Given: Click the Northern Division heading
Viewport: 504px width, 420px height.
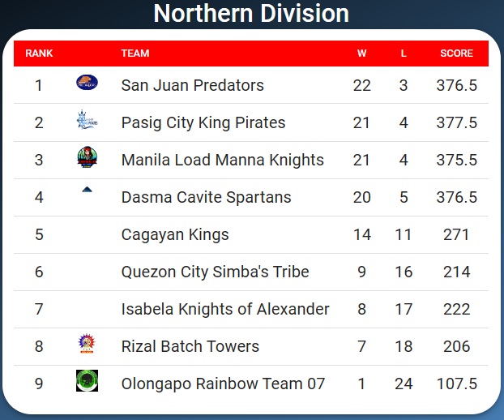Looking at the screenshot, I should [251, 14].
